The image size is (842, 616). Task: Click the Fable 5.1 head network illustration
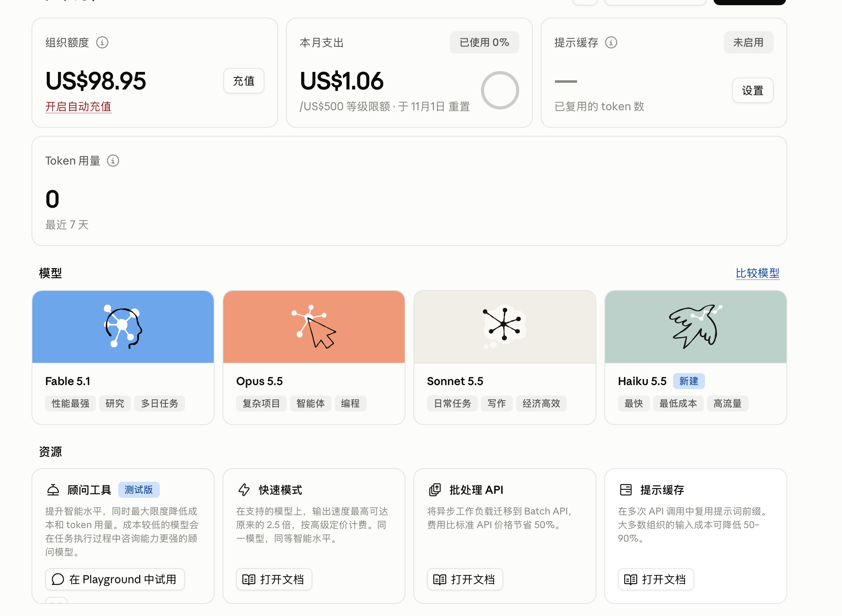123,327
